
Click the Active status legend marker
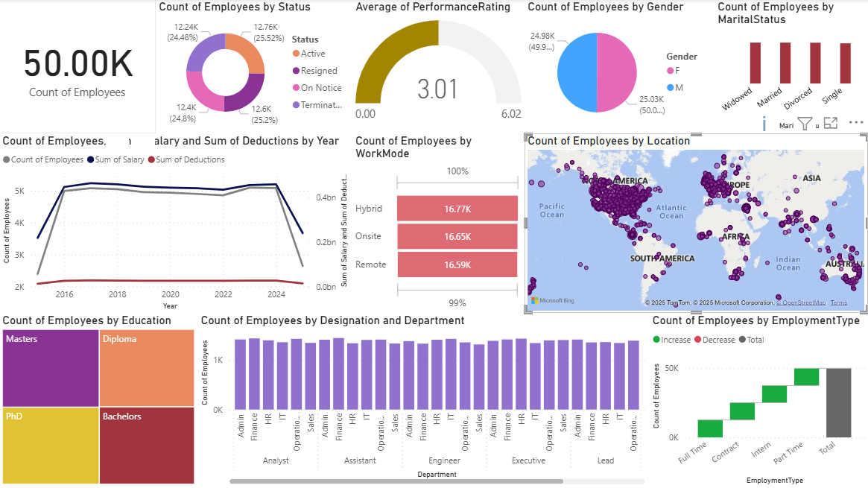(297, 54)
